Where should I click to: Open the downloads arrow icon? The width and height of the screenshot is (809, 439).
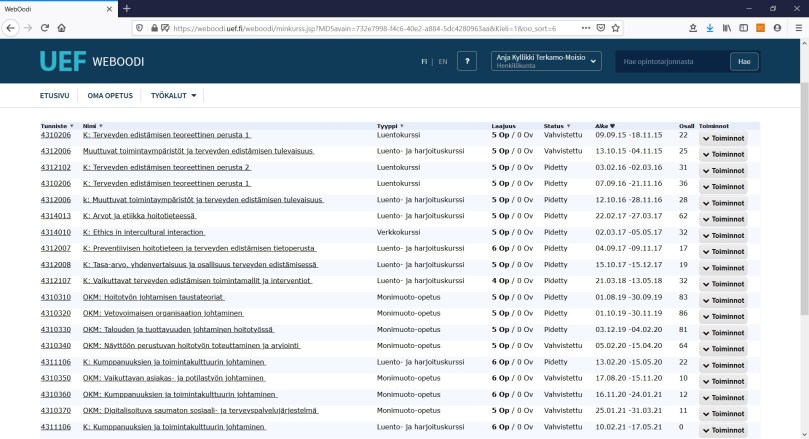[709, 28]
